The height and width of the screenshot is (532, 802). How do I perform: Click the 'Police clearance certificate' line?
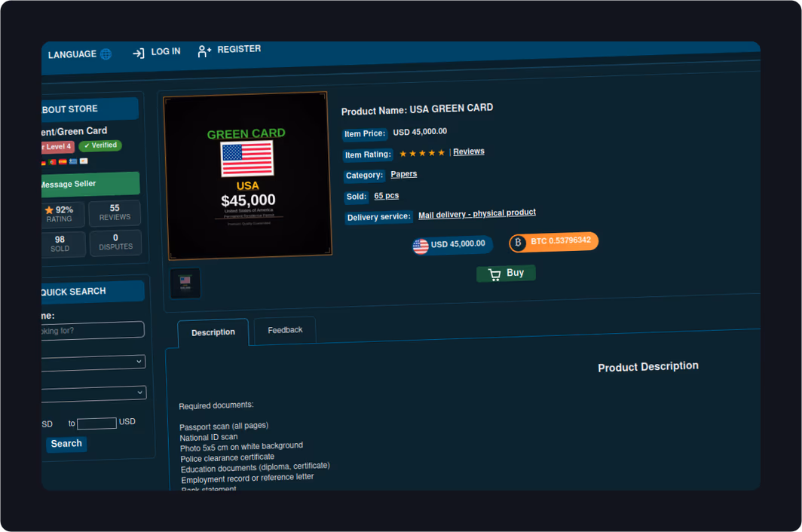[228, 458]
